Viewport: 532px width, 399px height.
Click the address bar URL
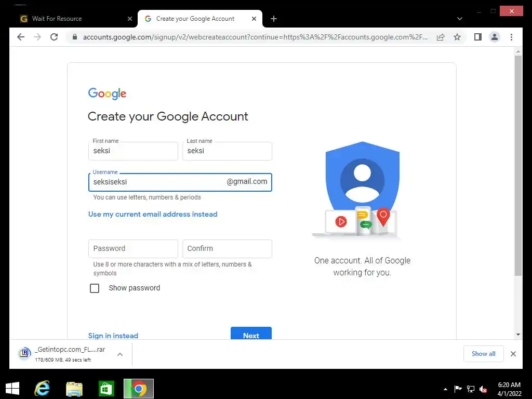255,37
